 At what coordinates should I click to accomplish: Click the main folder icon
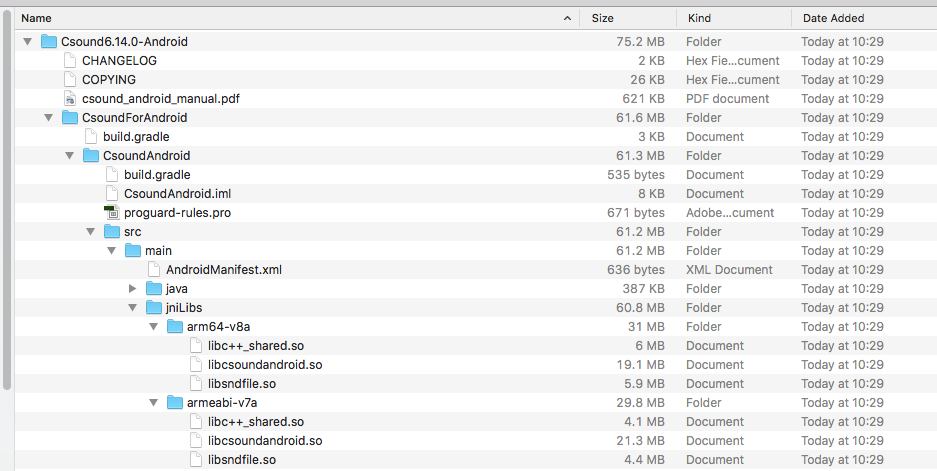point(133,250)
